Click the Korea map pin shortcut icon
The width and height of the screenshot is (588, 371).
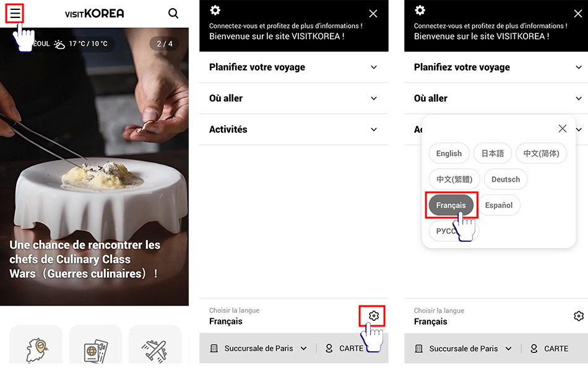[x=37, y=350]
